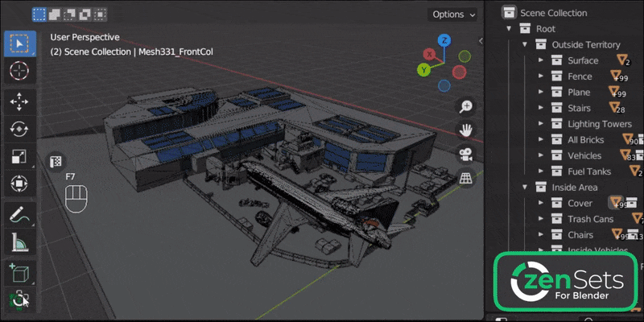Expand the Surface collection
Image resolution: width=644 pixels, height=322 pixels.
(x=541, y=60)
